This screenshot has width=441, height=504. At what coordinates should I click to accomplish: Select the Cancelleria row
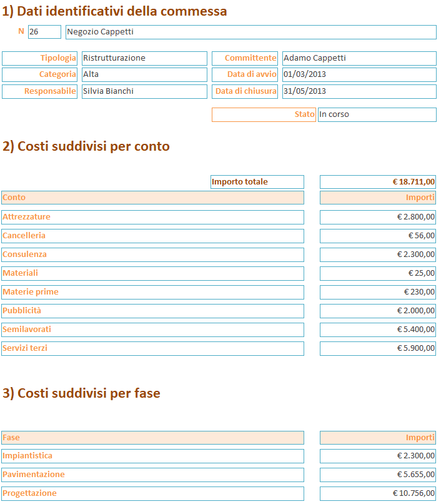click(152, 236)
